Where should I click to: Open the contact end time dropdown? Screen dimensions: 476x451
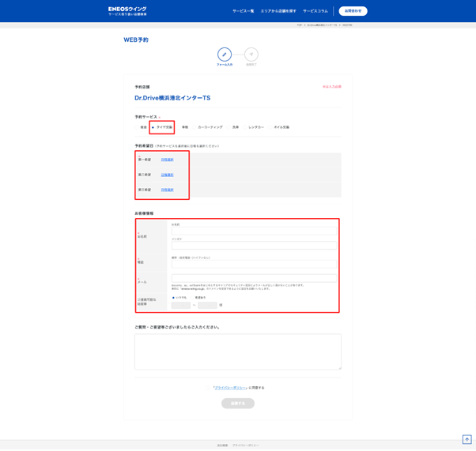[x=207, y=305]
